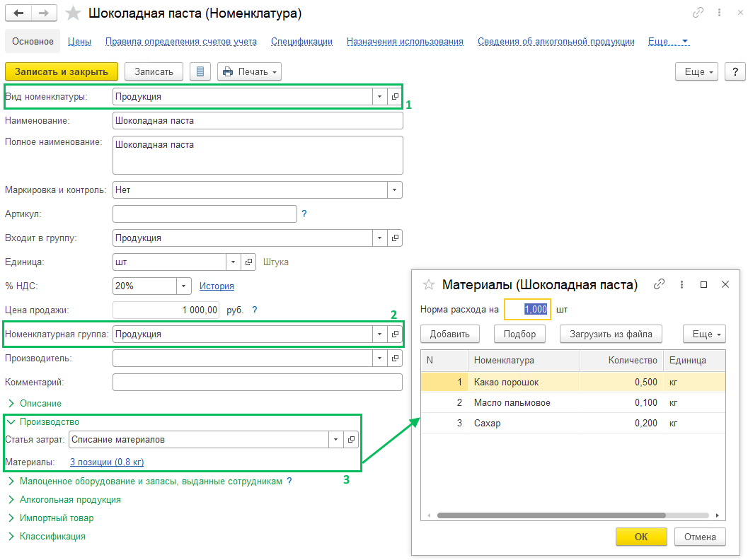The image size is (748, 560).
Task: Click the История link
Action: coord(217,286)
